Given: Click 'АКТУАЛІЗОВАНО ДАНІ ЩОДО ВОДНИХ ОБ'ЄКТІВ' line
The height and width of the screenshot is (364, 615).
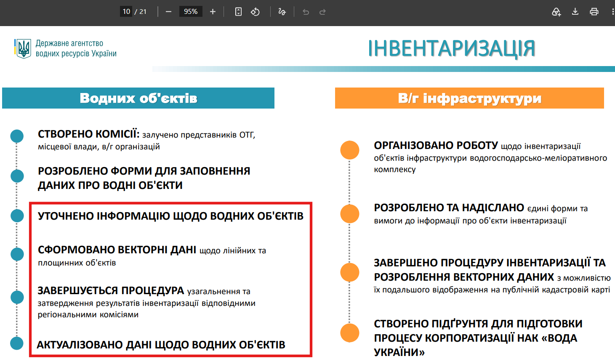Looking at the screenshot, I should click(x=161, y=345).
